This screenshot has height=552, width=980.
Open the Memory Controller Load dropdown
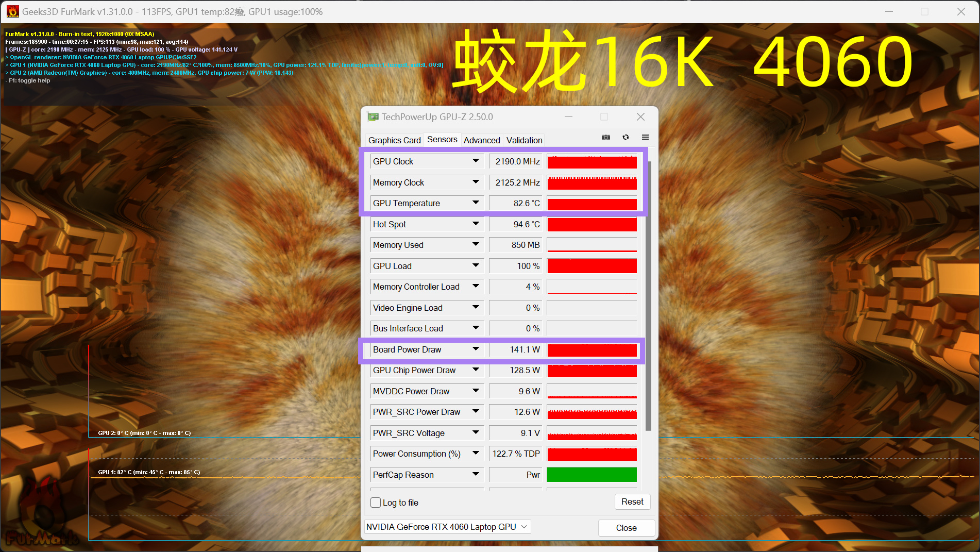tap(476, 287)
